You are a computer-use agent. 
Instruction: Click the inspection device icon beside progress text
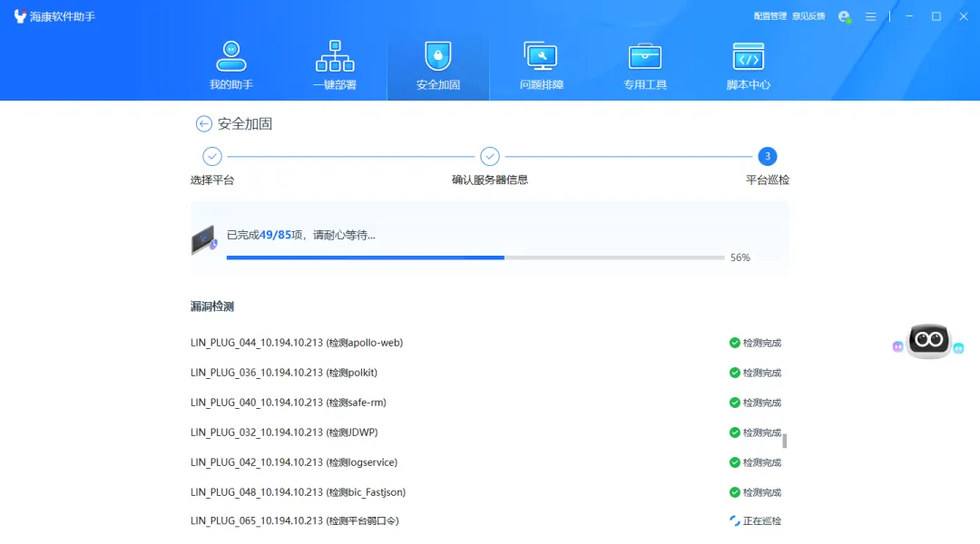pyautogui.click(x=204, y=240)
